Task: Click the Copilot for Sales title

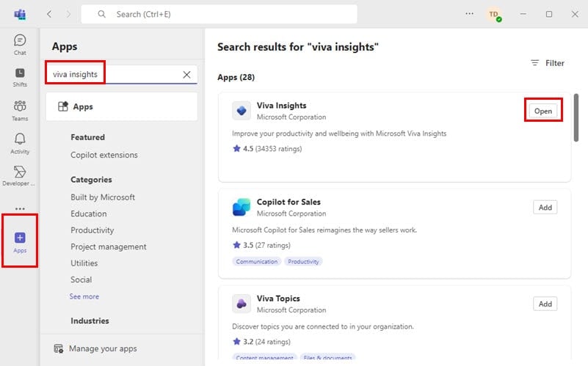Action: click(x=288, y=202)
